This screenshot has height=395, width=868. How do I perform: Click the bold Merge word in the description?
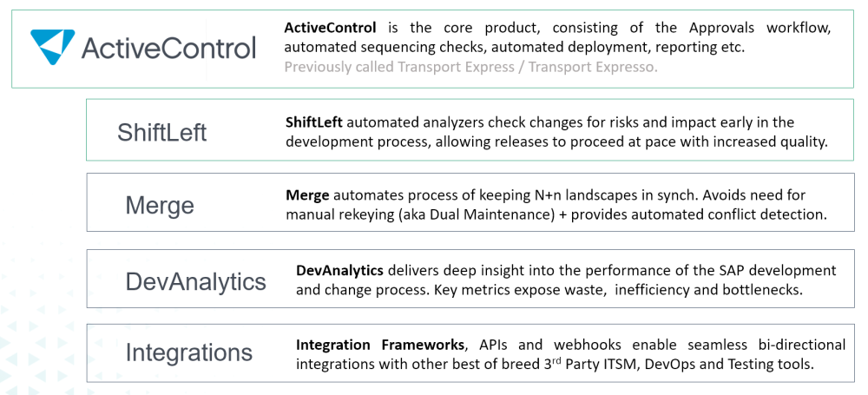[x=307, y=195]
